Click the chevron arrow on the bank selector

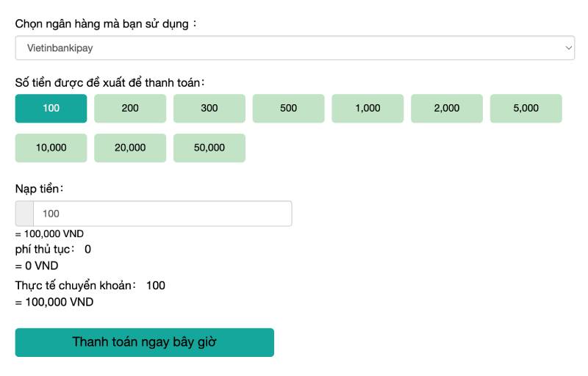(x=568, y=48)
